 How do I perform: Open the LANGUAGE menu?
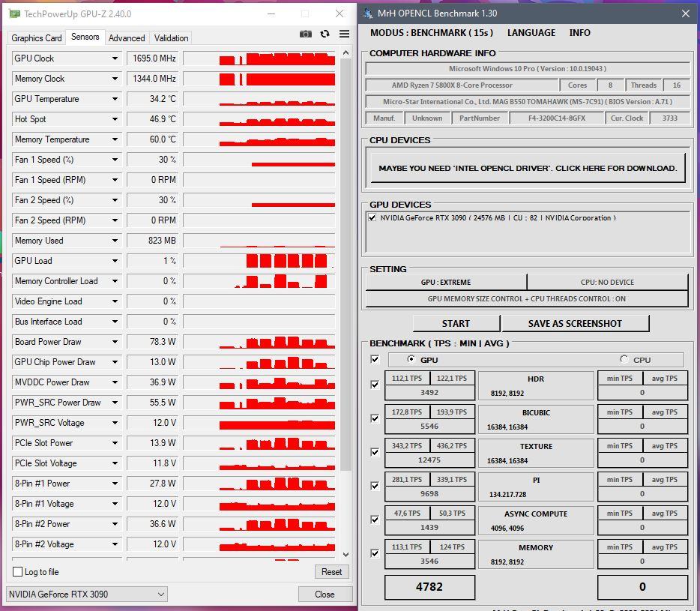(531, 32)
